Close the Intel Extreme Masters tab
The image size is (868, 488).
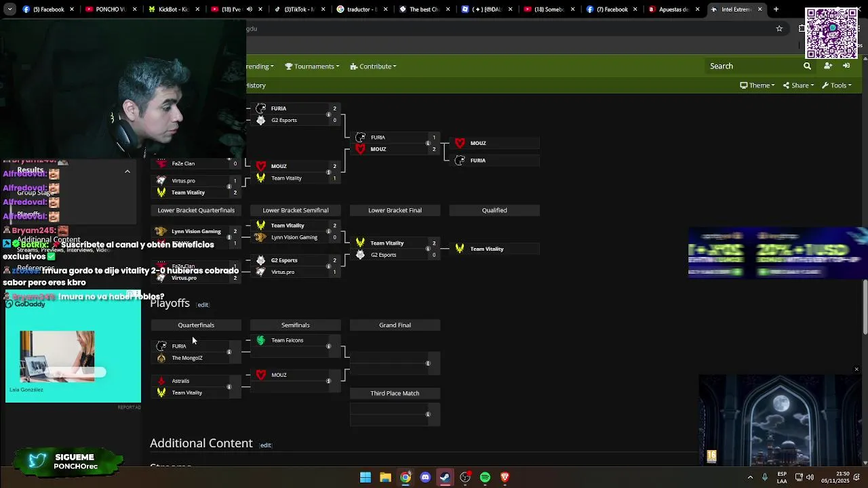(759, 9)
